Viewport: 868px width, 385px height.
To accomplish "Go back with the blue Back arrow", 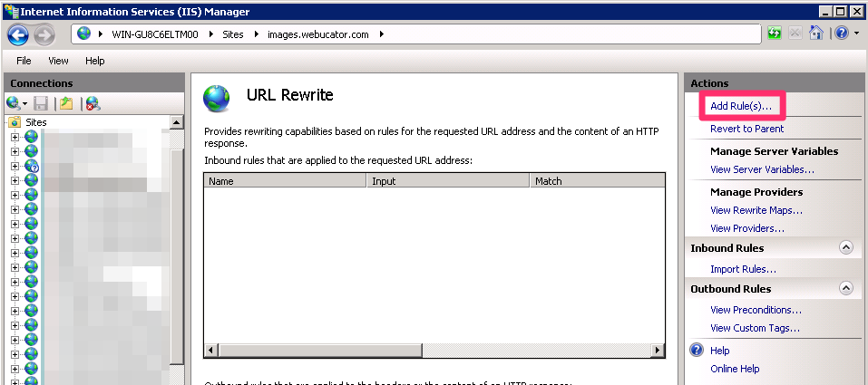I will [x=18, y=35].
